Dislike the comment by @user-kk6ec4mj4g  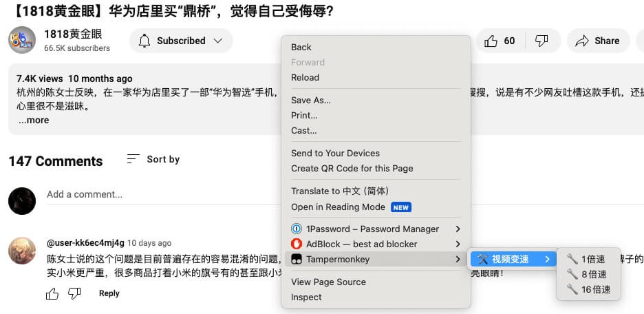click(74, 293)
